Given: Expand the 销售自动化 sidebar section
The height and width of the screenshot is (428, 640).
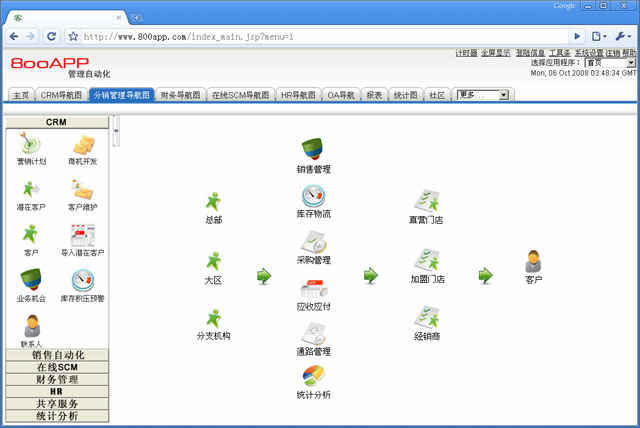Looking at the screenshot, I should coord(57,355).
